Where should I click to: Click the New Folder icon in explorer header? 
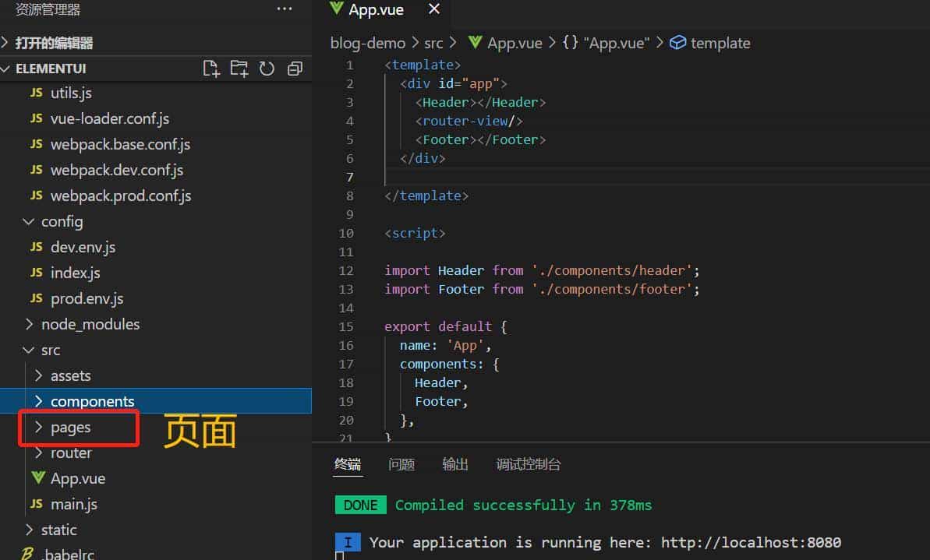click(239, 69)
